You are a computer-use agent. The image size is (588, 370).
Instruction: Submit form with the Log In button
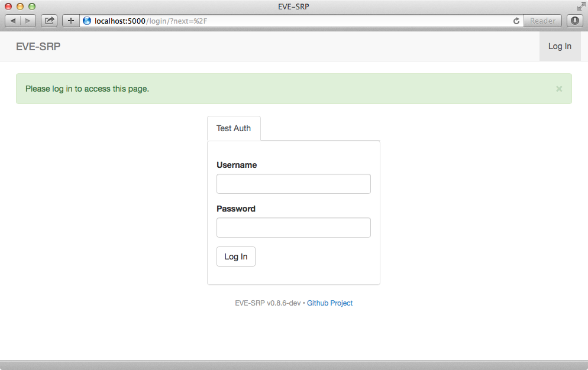[236, 257]
